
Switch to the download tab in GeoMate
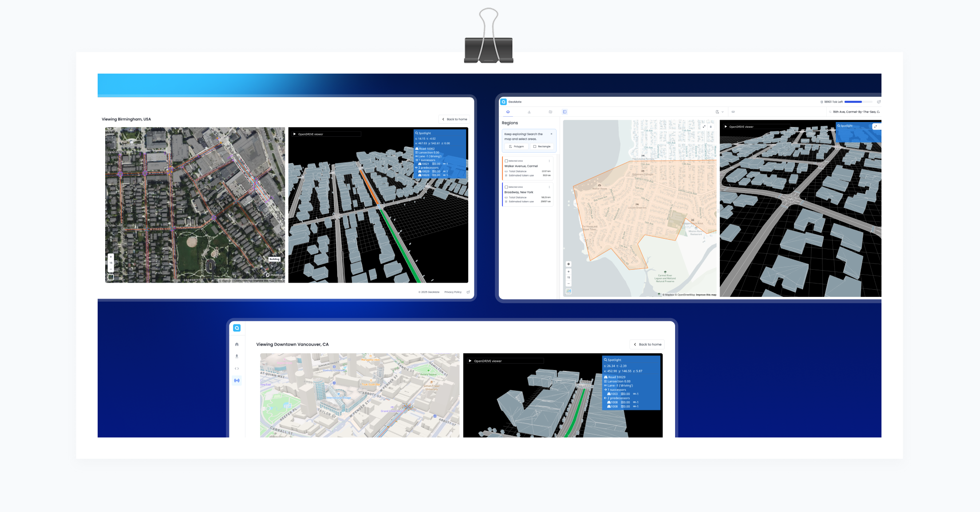coord(529,112)
